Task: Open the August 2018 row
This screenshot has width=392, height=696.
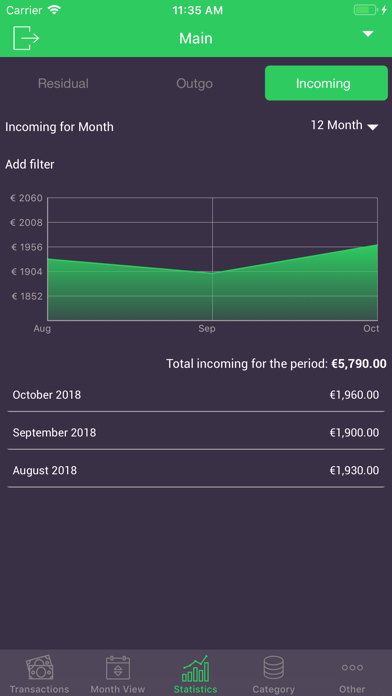Action: pyautogui.click(x=196, y=471)
